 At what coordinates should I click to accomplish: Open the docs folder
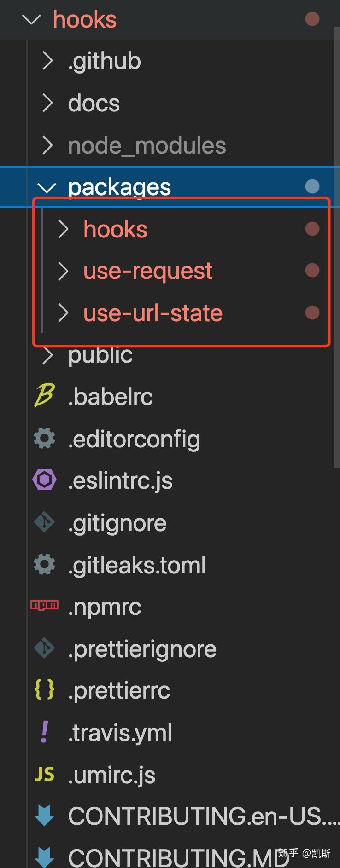94,103
